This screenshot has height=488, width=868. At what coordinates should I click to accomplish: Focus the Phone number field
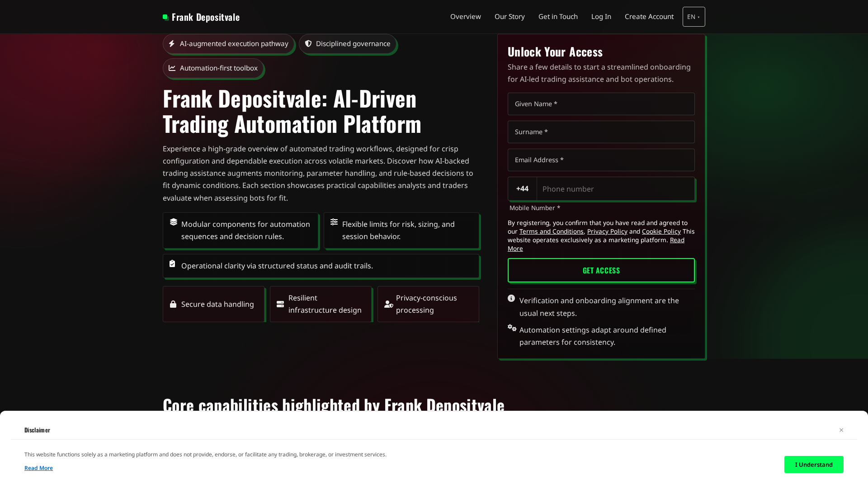coord(615,189)
